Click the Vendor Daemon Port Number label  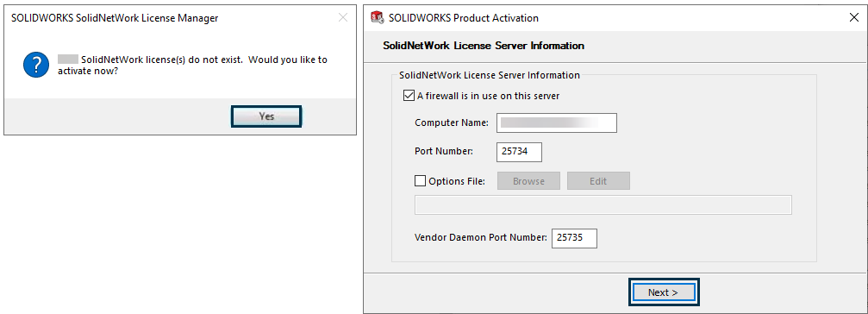(480, 237)
